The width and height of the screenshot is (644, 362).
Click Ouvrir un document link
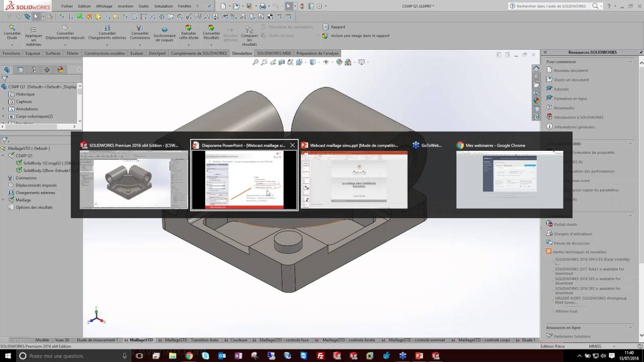[x=572, y=80]
